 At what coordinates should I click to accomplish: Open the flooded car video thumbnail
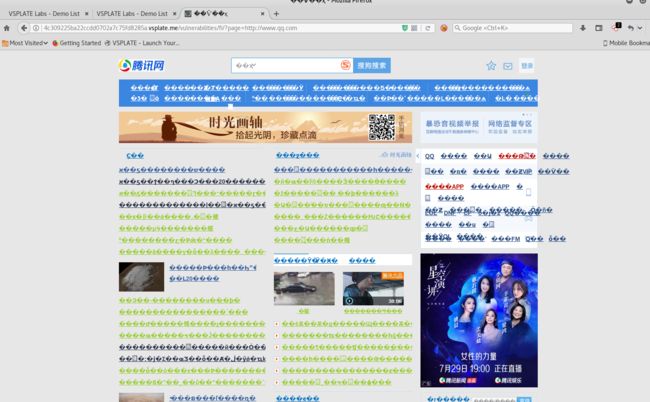304,288
